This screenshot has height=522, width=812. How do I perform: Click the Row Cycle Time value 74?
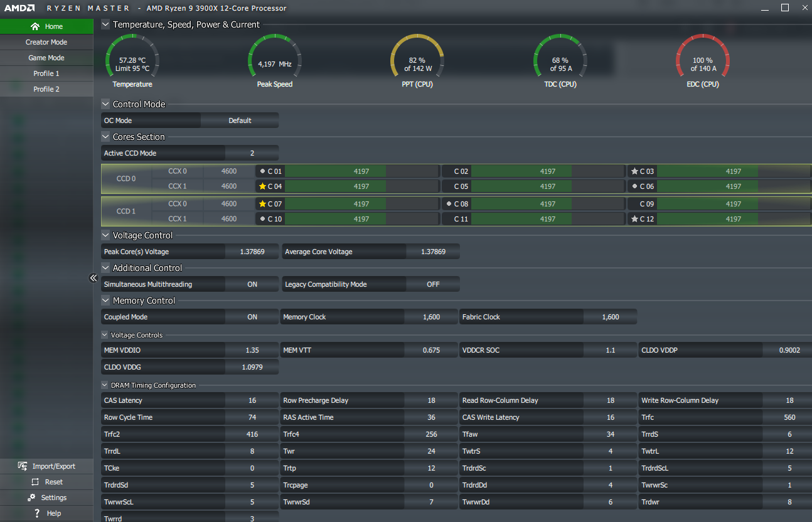252,417
